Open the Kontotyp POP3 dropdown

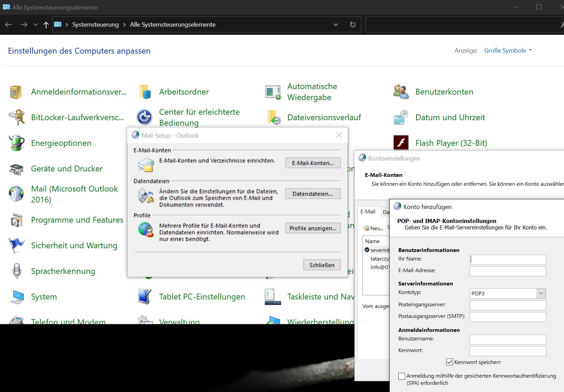(x=540, y=293)
